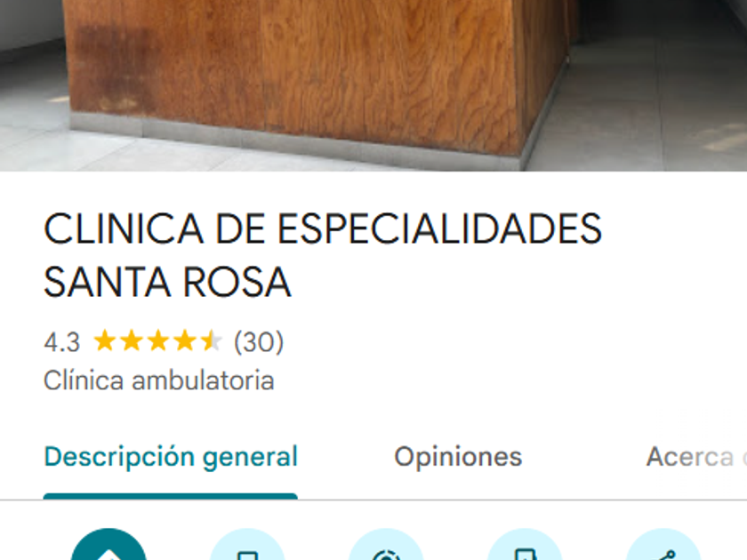This screenshot has height=560, width=747.
Task: Send the place to your phone icon
Action: (x=525, y=544)
